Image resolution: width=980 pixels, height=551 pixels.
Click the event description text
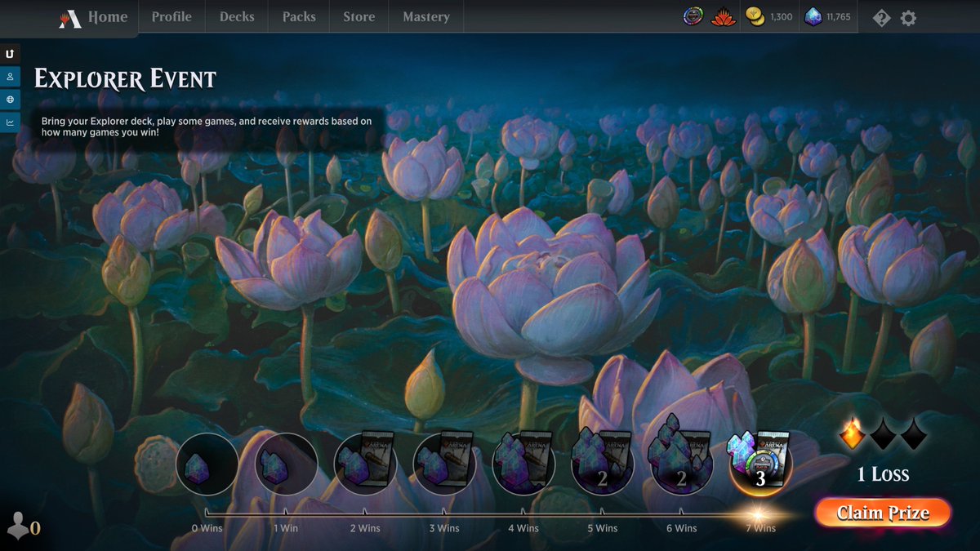207,127
